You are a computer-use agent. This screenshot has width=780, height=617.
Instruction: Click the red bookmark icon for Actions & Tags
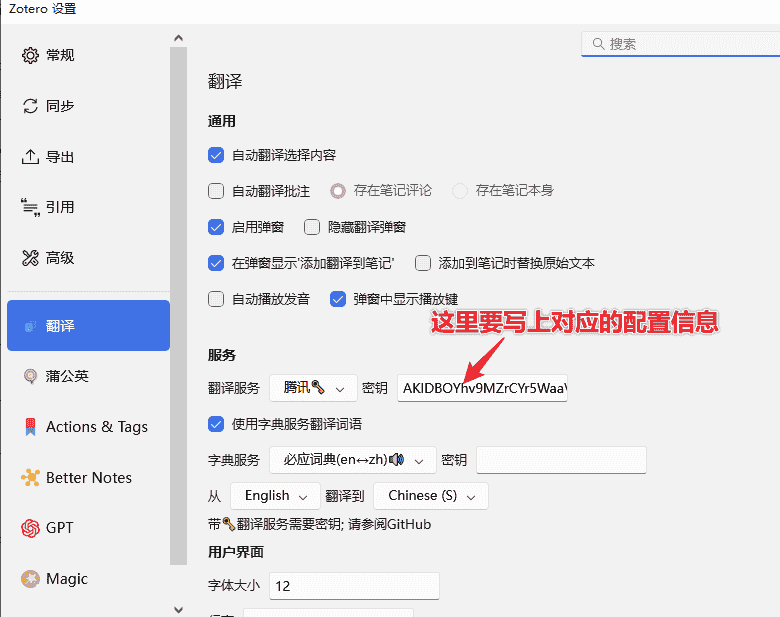click(30, 427)
